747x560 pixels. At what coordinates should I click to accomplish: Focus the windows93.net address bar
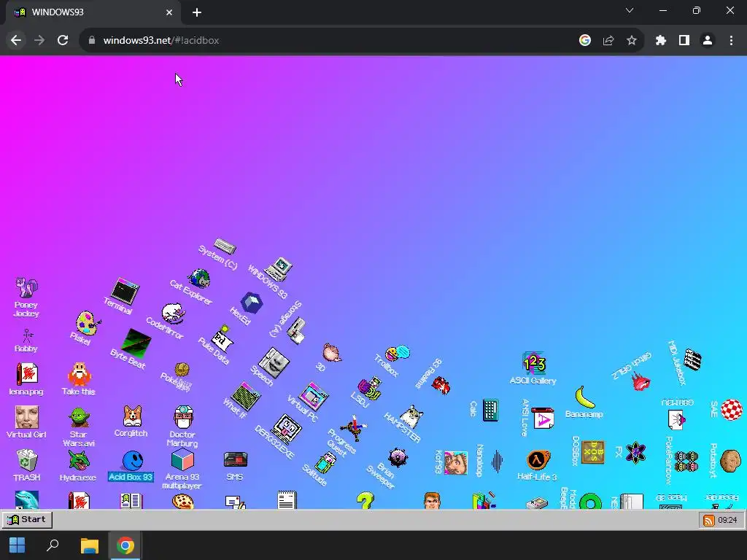tap(329, 41)
